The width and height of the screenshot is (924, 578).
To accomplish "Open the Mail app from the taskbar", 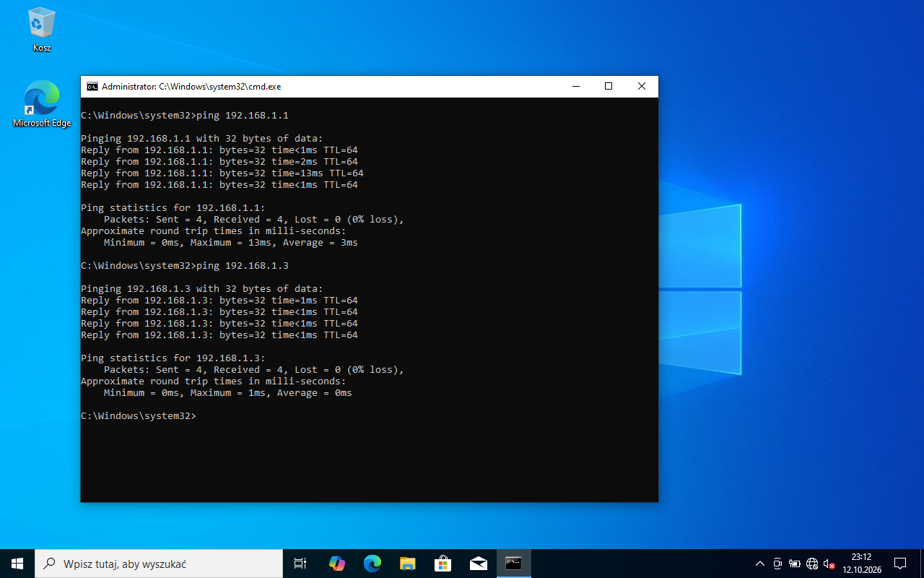I will click(478, 564).
